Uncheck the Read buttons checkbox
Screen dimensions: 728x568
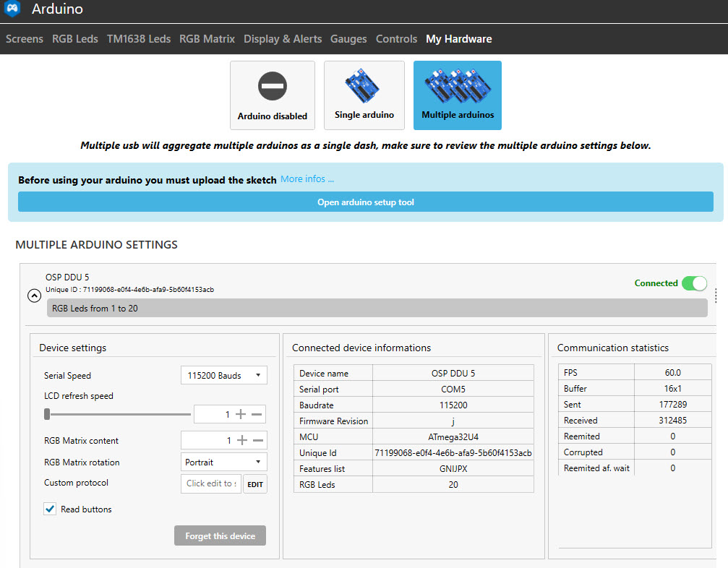click(49, 509)
